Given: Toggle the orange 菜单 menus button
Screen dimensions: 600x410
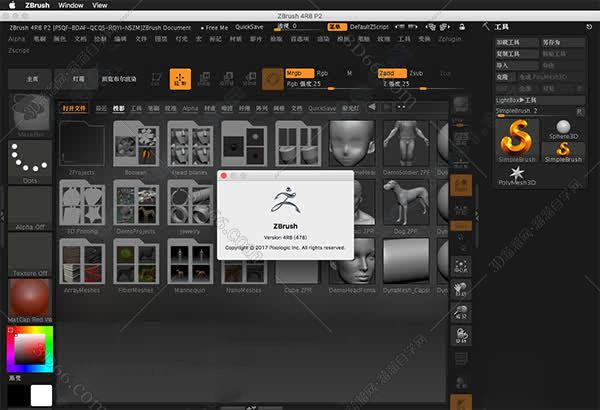Looking at the screenshot, I should 337,27.
